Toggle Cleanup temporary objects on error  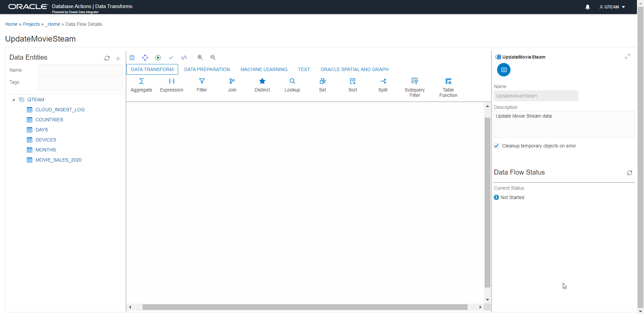[497, 146]
